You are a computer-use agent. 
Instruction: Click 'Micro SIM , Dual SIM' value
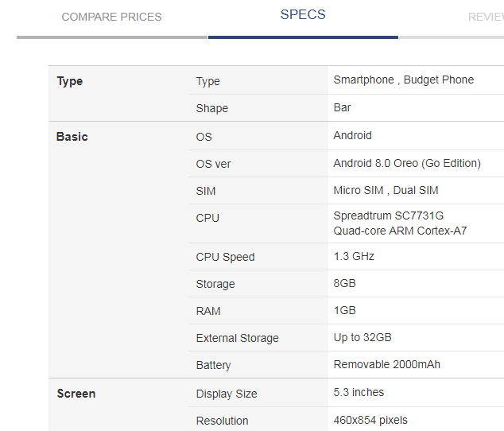coord(386,190)
